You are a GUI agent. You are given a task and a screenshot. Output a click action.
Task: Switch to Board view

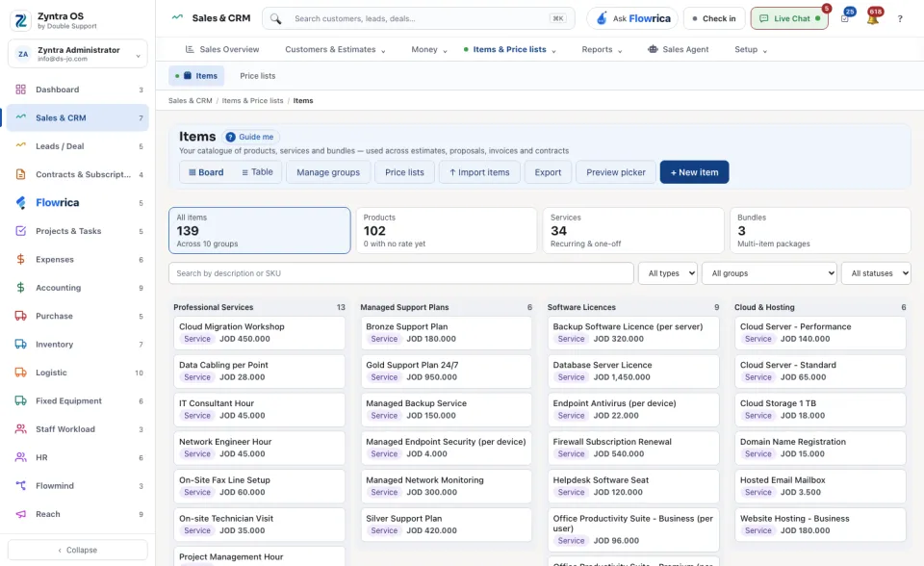(x=206, y=172)
